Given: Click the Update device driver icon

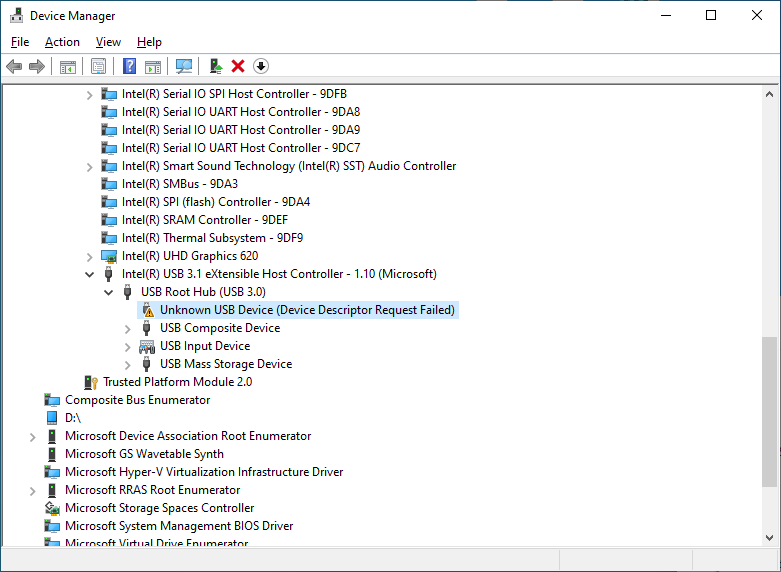Looking at the screenshot, I should pos(216,66).
